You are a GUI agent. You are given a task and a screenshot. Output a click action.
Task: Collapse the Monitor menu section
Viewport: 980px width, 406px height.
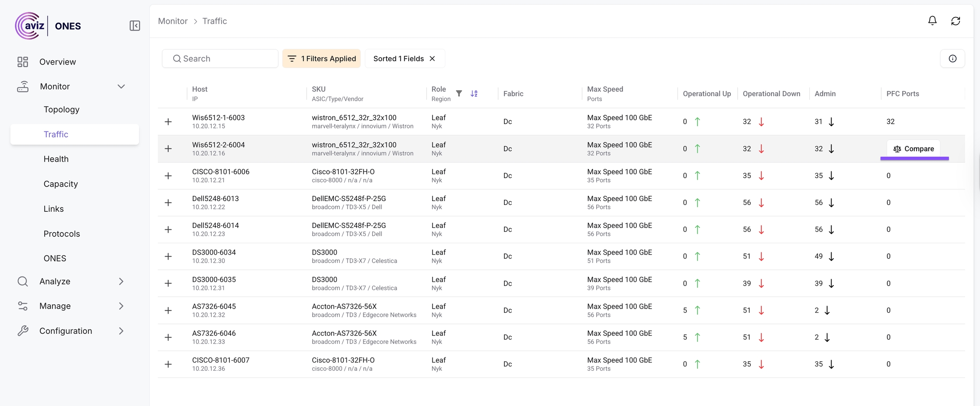tap(121, 87)
